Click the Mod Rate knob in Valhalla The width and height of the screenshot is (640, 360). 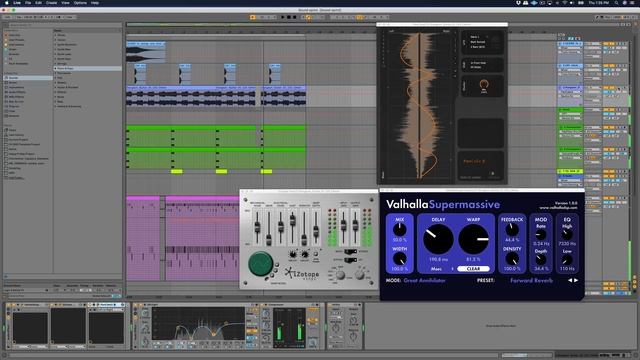[541, 235]
